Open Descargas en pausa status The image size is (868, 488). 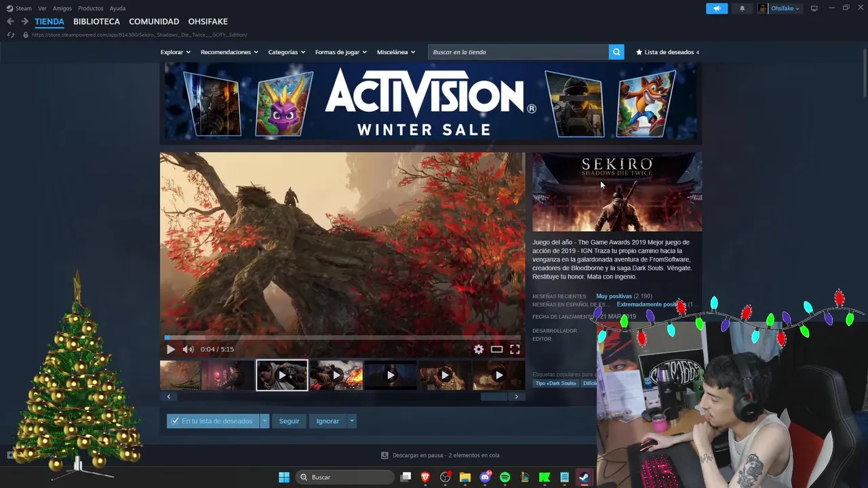coord(440,455)
